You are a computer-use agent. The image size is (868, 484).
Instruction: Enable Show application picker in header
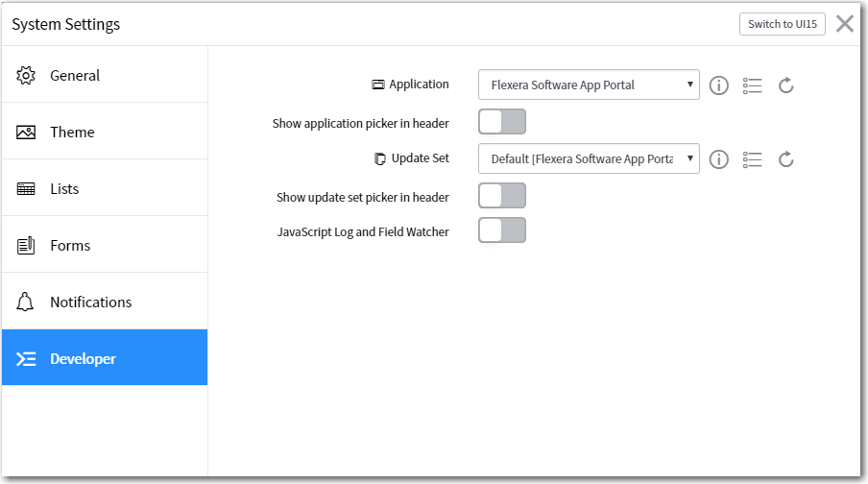click(502, 122)
